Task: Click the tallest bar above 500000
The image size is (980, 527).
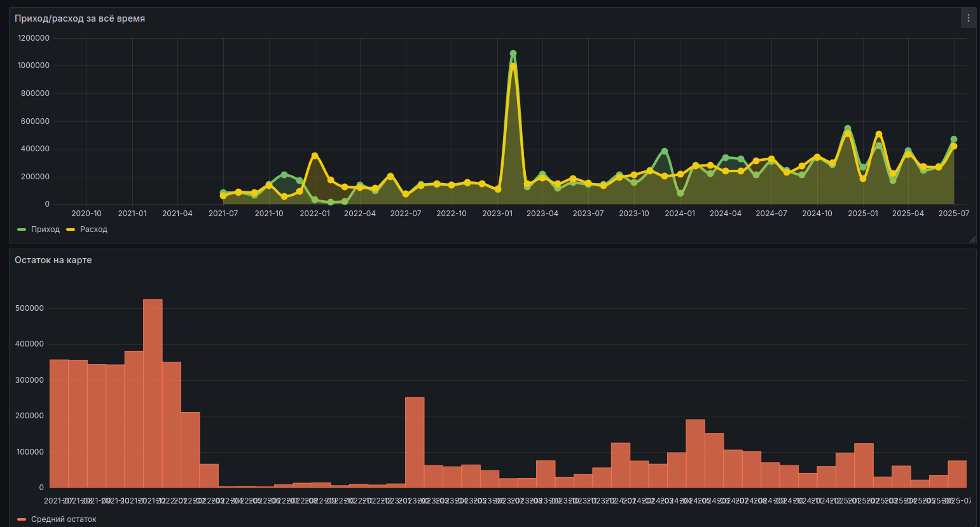Action: coord(153,393)
